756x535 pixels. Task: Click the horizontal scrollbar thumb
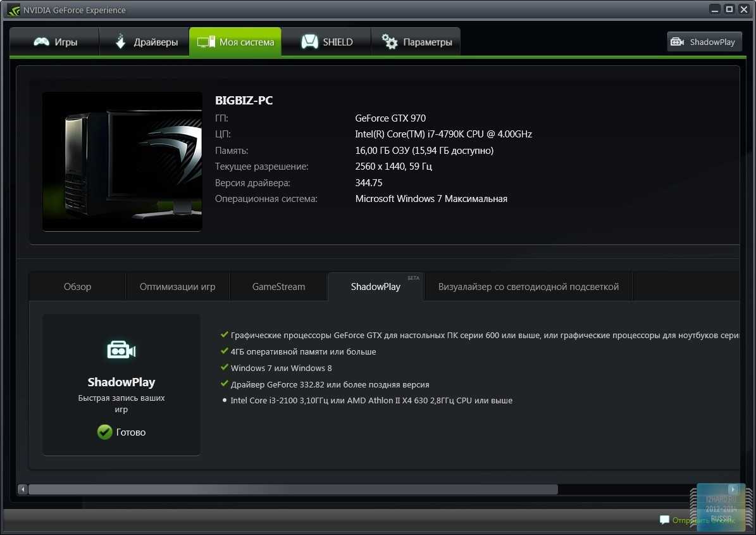(292, 489)
